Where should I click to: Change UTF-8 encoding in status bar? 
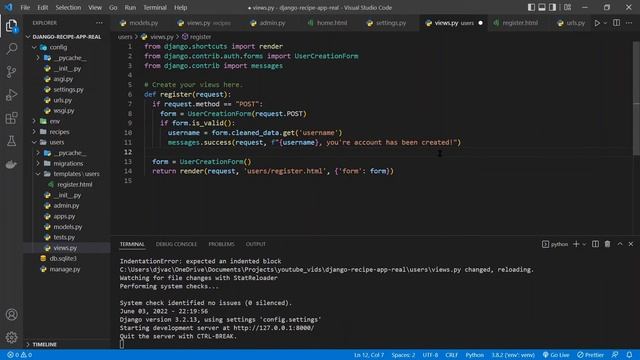[430, 355]
